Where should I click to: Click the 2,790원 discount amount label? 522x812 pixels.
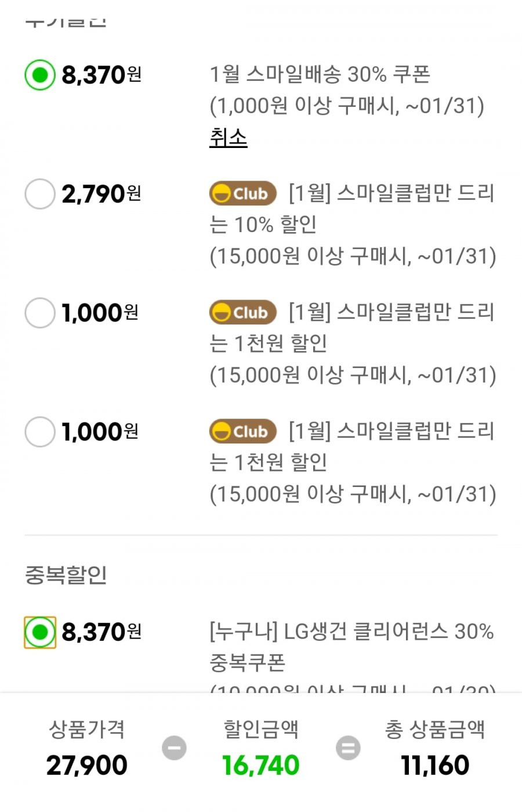pyautogui.click(x=101, y=194)
